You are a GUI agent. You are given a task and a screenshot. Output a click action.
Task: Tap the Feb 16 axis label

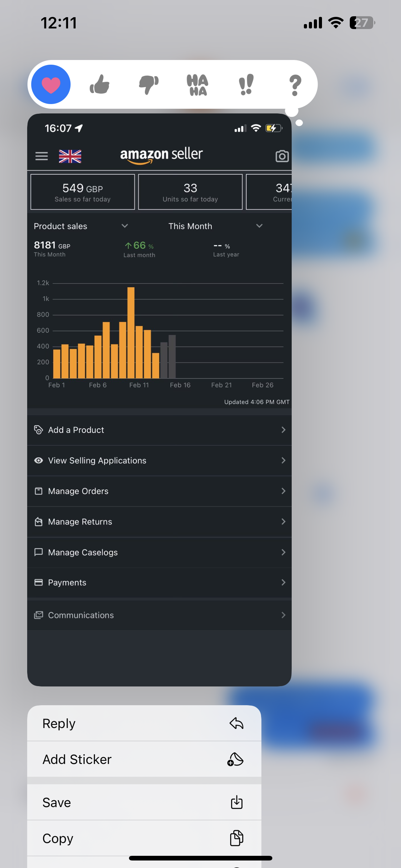click(x=180, y=385)
